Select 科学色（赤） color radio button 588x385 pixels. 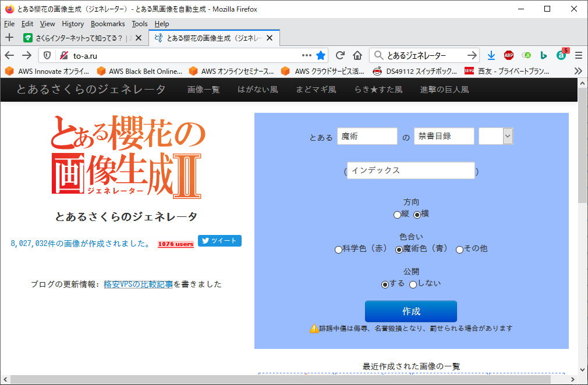[338, 249]
